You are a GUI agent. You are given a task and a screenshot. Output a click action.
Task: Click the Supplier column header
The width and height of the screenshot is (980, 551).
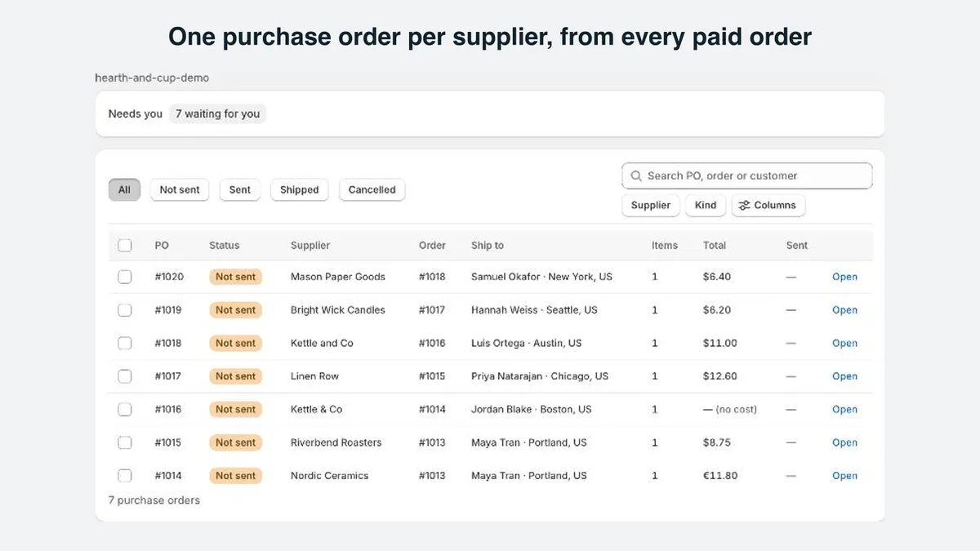pos(310,245)
